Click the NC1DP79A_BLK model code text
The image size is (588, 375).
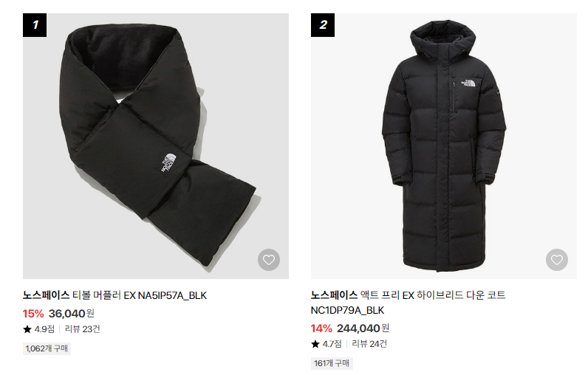[x=347, y=310]
